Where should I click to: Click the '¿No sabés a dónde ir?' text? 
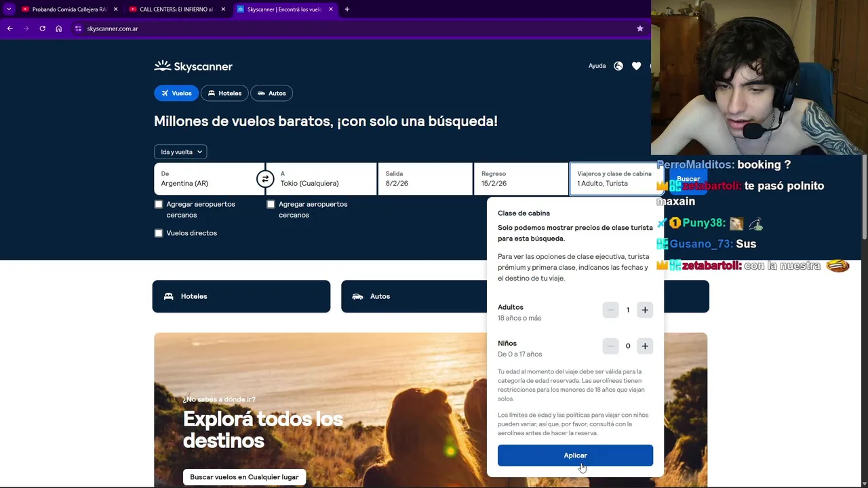(219, 399)
